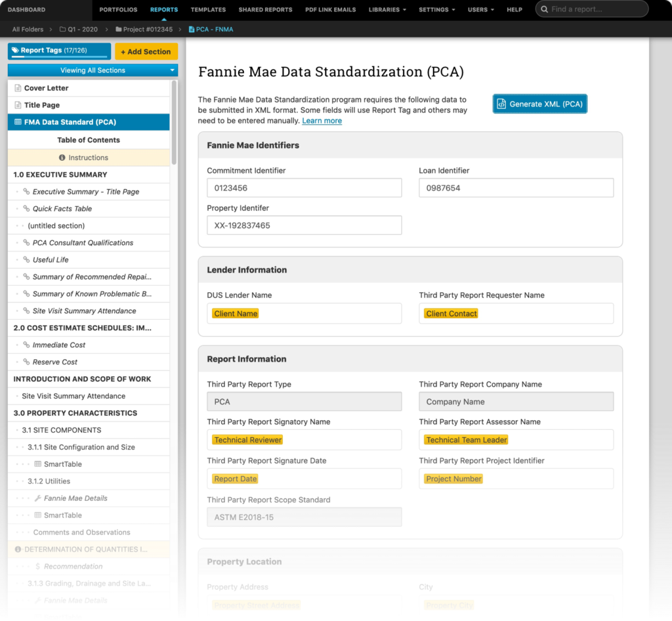Navigate to All Folders breadcrumb
Screen dimensions: 672x621
[28, 29]
